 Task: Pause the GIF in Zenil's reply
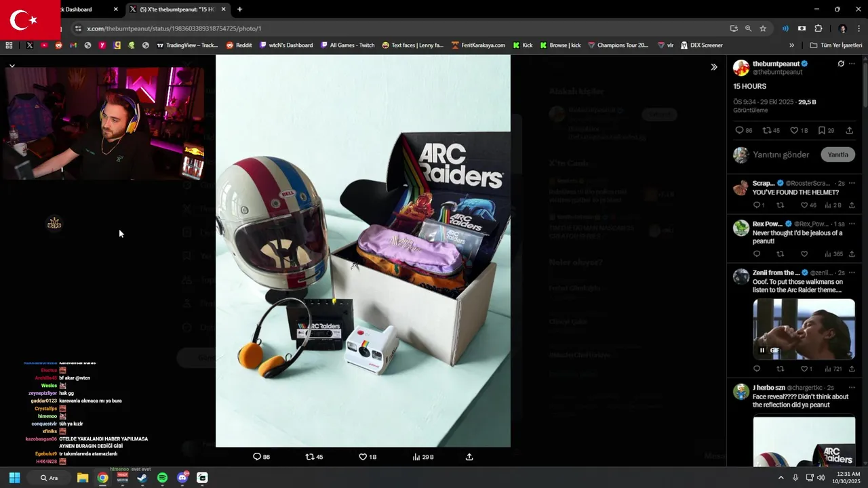(762, 350)
